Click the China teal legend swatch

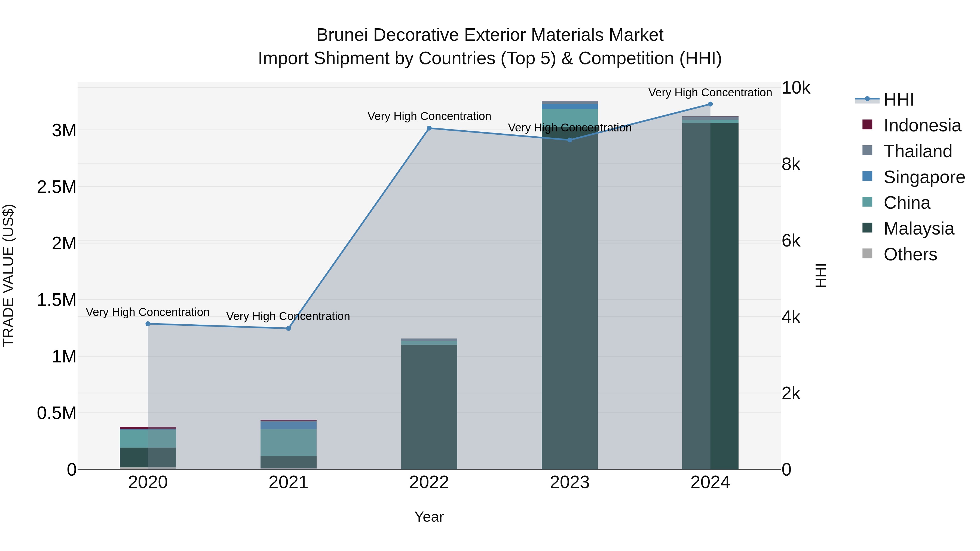(867, 202)
